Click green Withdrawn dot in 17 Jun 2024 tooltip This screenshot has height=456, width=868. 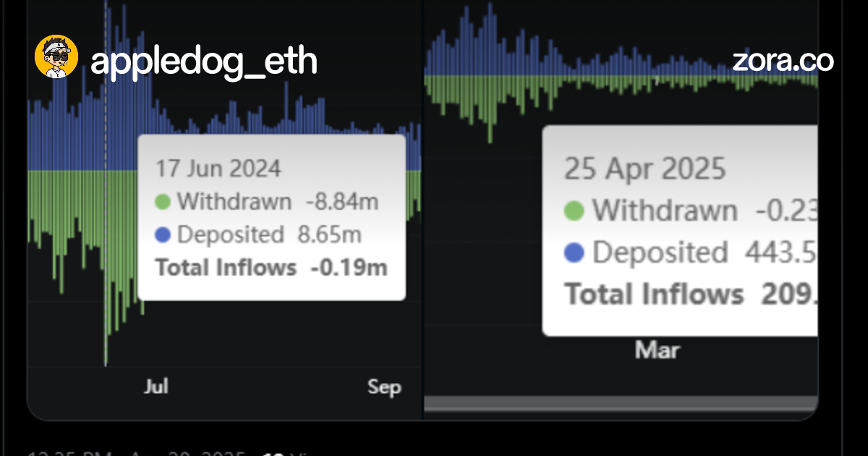click(163, 202)
